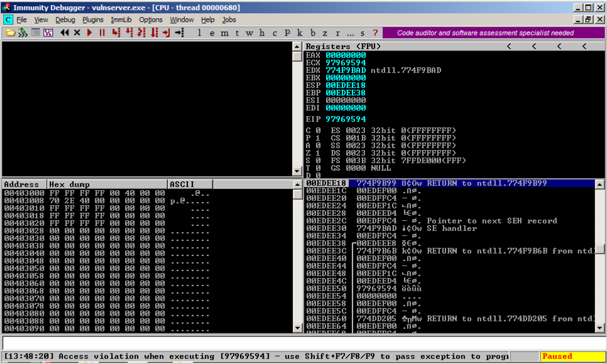Click the Close program X icon
Screen dimensions: 607x364
[77, 33]
